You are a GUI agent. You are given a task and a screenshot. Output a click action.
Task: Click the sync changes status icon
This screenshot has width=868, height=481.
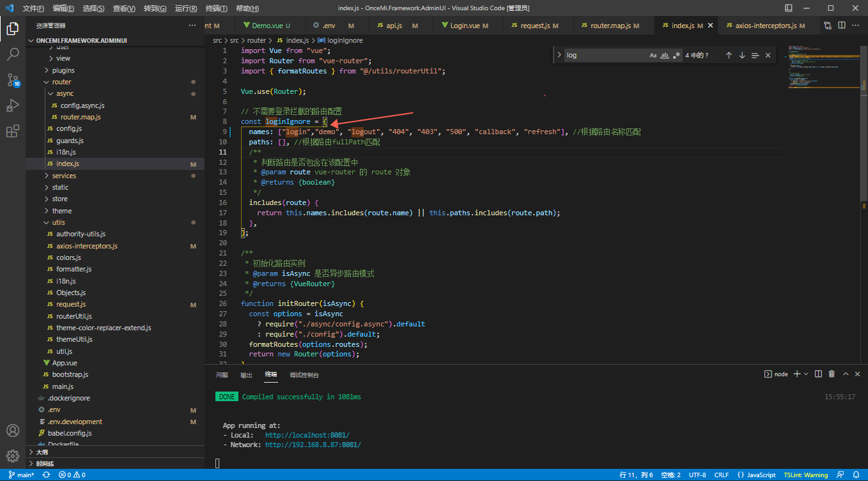tap(47, 475)
